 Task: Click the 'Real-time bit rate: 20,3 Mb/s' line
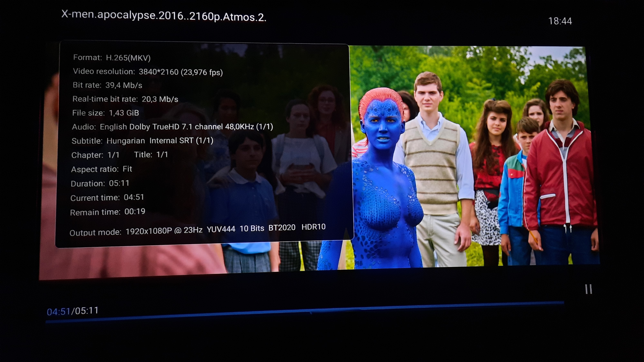coord(125,99)
